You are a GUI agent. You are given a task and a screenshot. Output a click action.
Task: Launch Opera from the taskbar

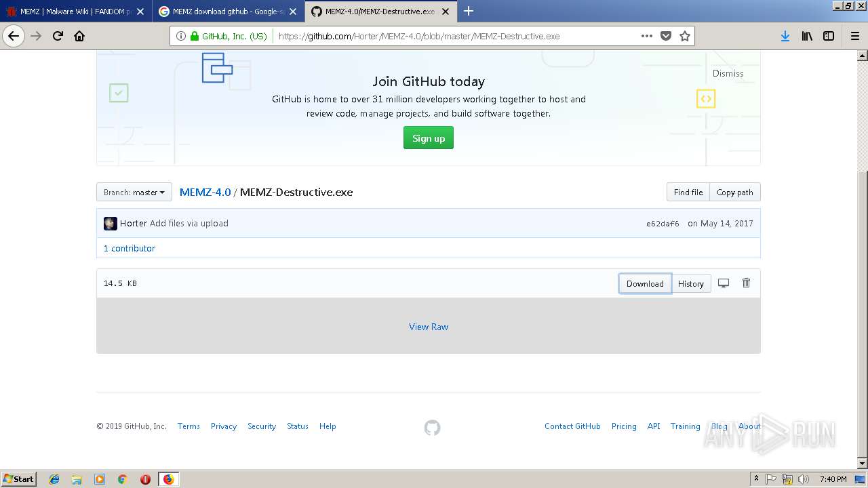coord(145,479)
